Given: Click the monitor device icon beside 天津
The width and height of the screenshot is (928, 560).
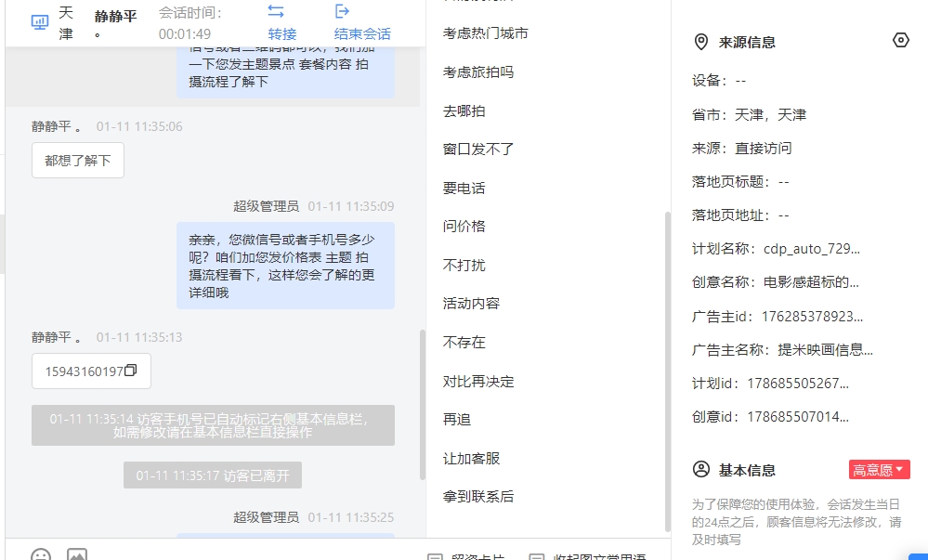Looking at the screenshot, I should point(40,22).
